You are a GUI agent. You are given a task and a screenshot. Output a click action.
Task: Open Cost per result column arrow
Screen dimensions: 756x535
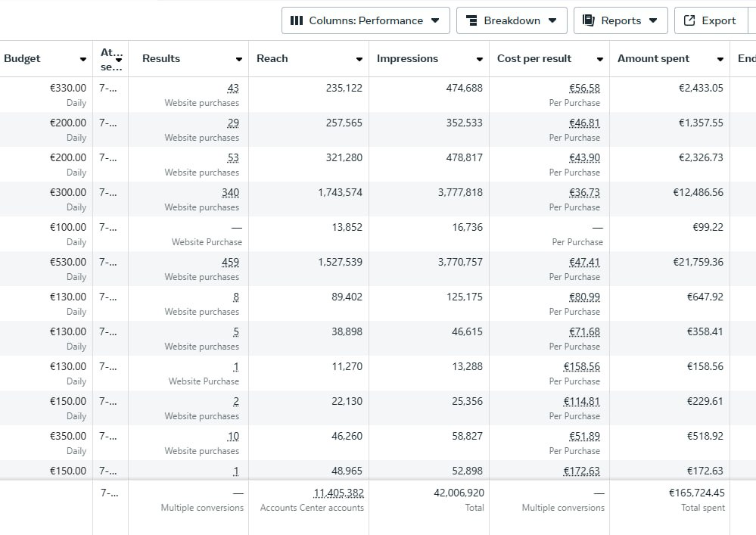pyautogui.click(x=600, y=59)
